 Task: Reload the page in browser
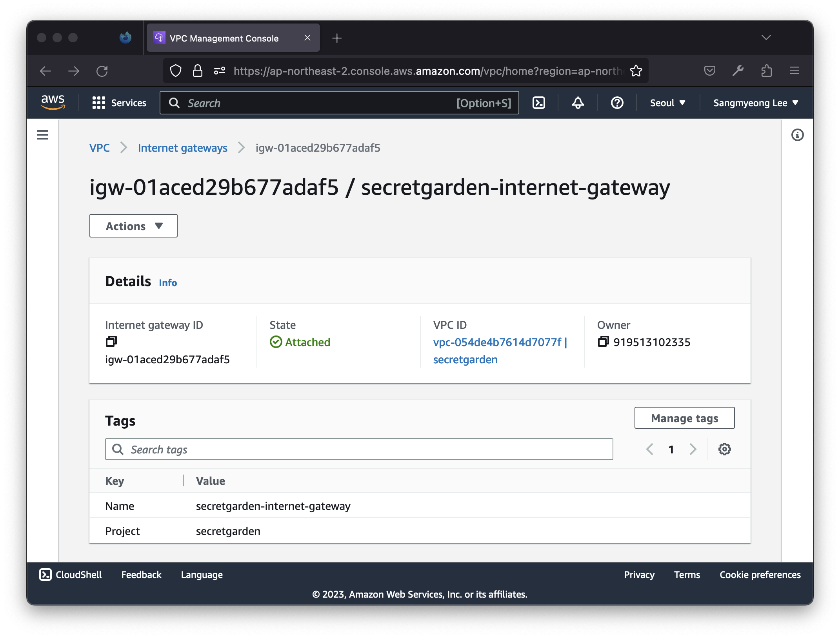102,71
